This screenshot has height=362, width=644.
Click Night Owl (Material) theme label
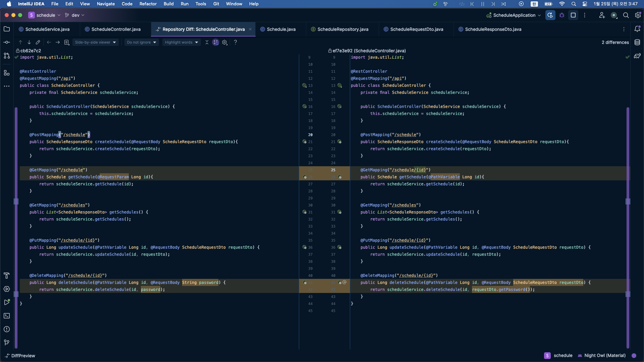click(605, 355)
